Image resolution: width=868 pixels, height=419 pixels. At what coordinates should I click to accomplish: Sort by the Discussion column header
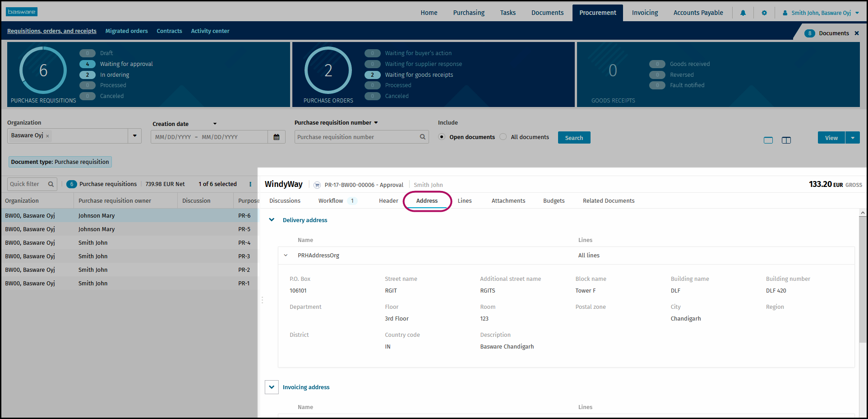coord(196,200)
